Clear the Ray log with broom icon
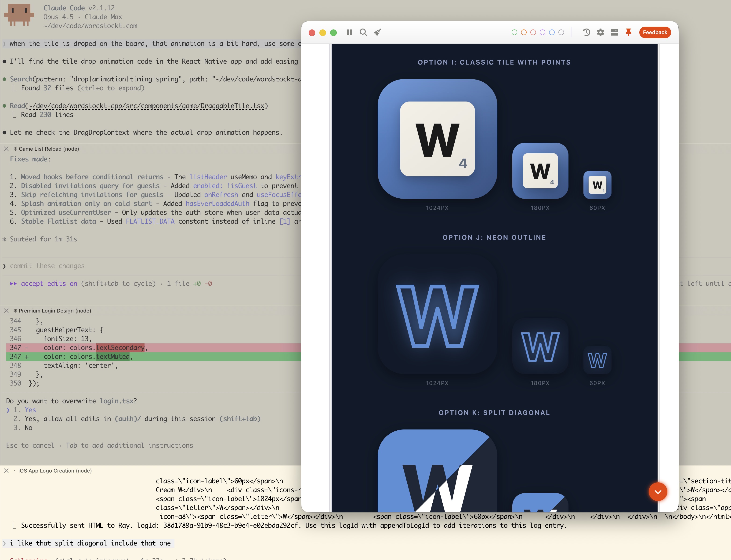The height and width of the screenshot is (560, 731). click(x=377, y=32)
